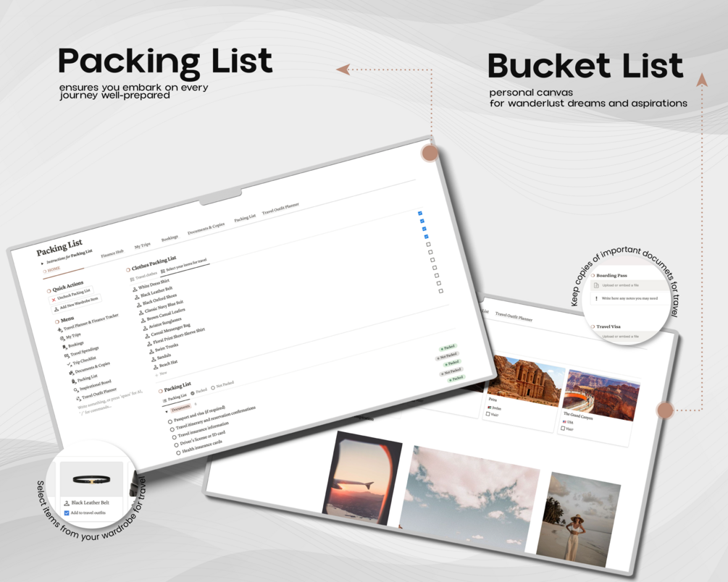Click the USA flag icon under The Grand Canyon
Viewport: 728px width, 582px height.
(564, 422)
